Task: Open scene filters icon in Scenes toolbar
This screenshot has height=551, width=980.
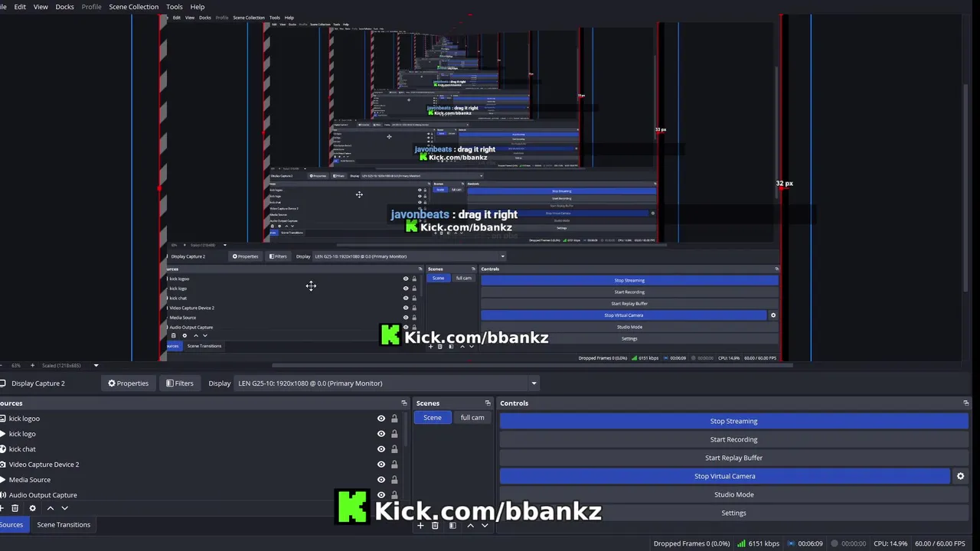Action: coord(452,526)
